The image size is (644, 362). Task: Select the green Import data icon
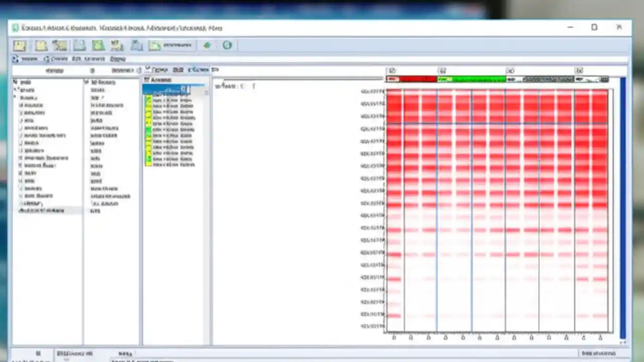click(98, 46)
